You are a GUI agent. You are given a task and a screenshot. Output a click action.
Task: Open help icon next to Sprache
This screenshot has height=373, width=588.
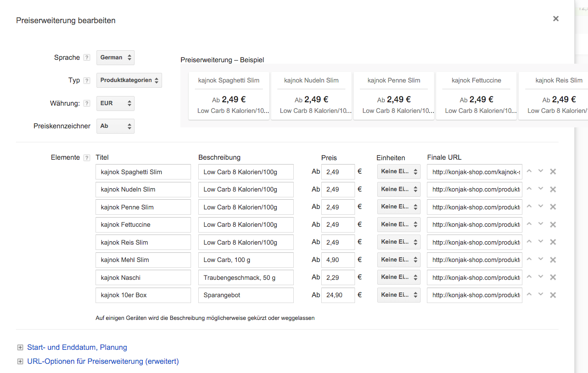coord(87,57)
